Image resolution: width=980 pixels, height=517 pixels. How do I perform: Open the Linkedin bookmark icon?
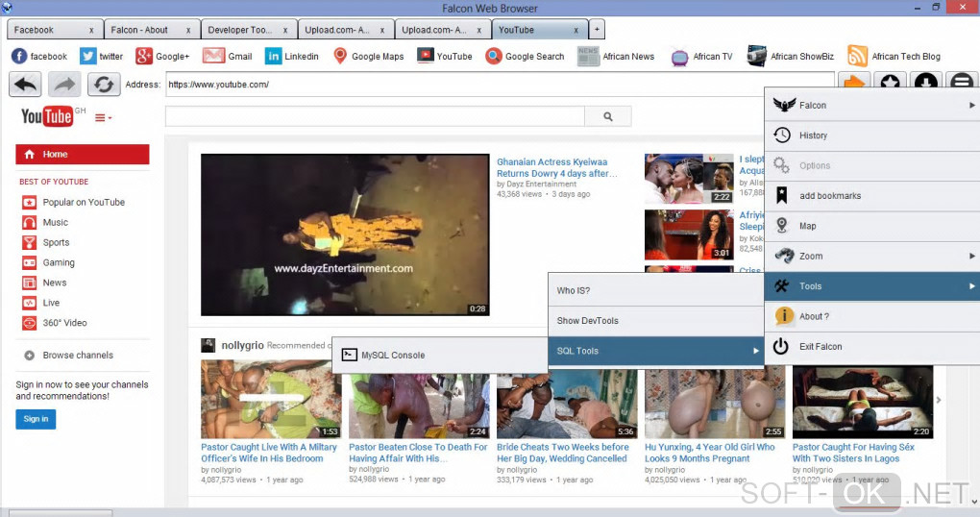point(273,57)
